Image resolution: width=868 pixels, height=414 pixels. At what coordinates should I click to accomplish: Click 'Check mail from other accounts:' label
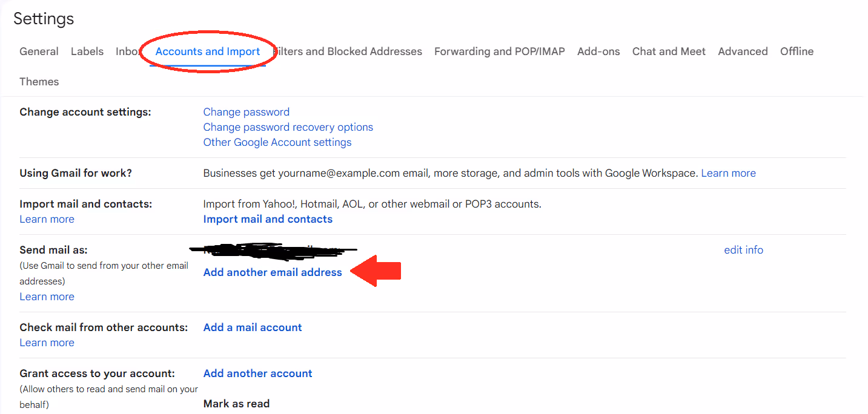pos(104,327)
